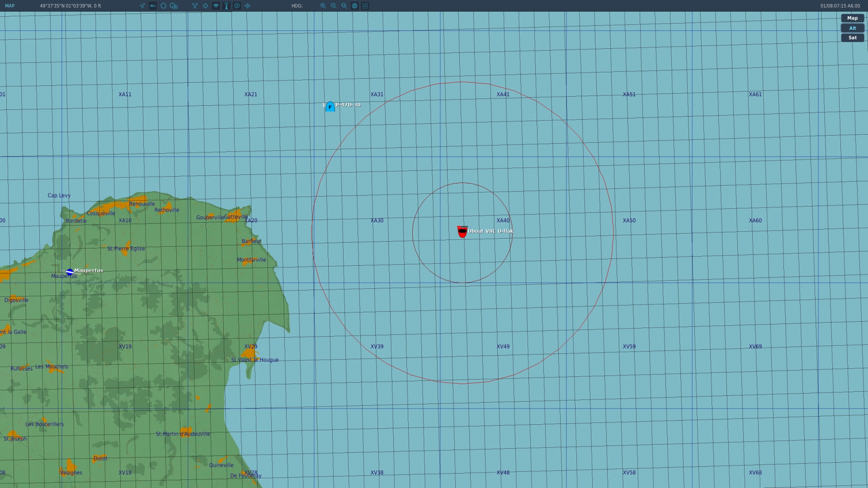Click the zoom reset magnifier icon
This screenshot has width=868, height=488.
pyautogui.click(x=344, y=6)
